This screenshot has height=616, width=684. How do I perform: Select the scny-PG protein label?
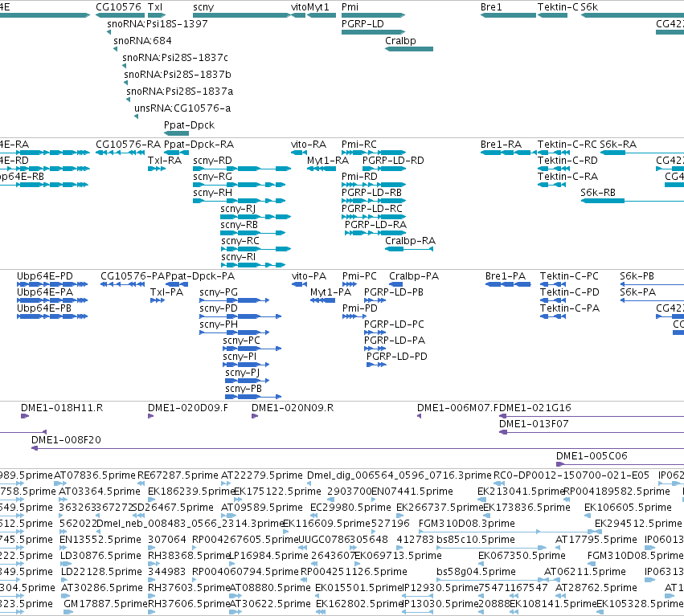coord(219,292)
